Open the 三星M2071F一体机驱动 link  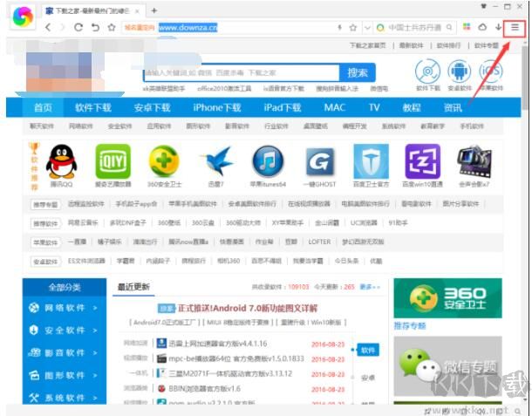[x=230, y=373]
